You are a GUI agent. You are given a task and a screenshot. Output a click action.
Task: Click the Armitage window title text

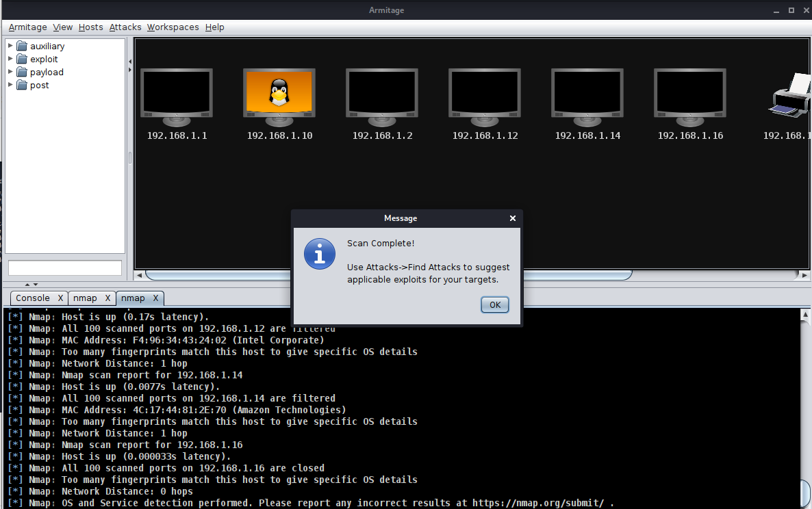point(386,10)
